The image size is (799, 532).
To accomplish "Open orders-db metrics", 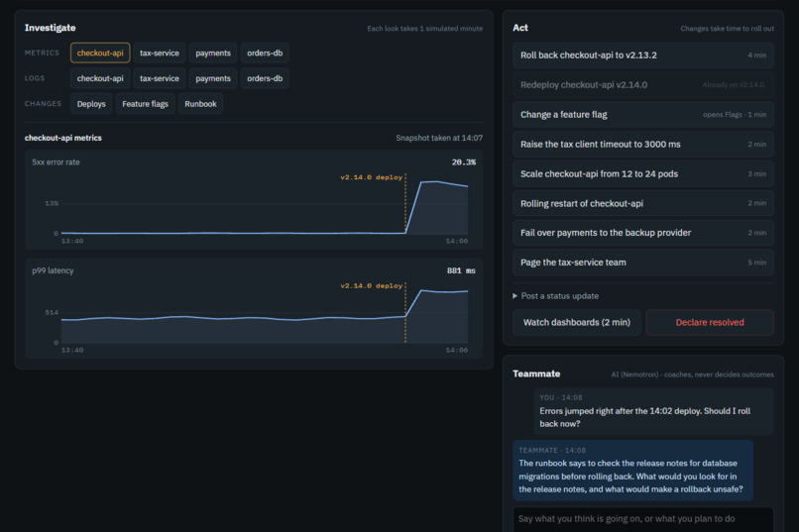I will coord(265,53).
